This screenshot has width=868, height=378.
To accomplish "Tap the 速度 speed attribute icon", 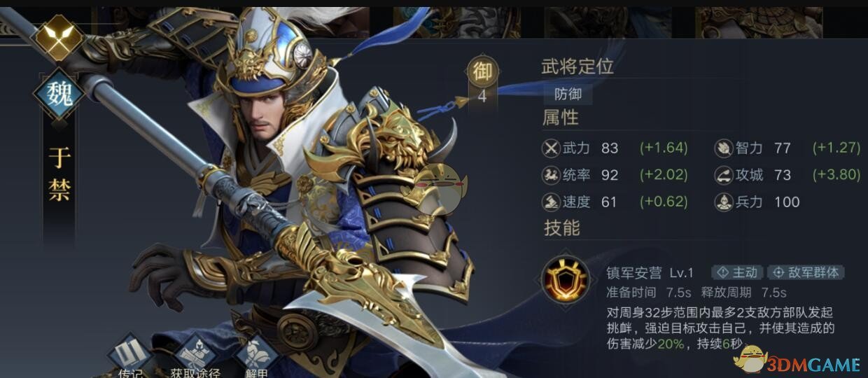I will click(551, 202).
